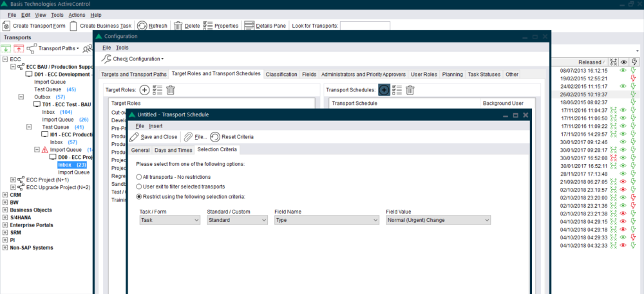Delete Target Role using trash icon
This screenshot has width=644, height=294.
pyautogui.click(x=171, y=89)
